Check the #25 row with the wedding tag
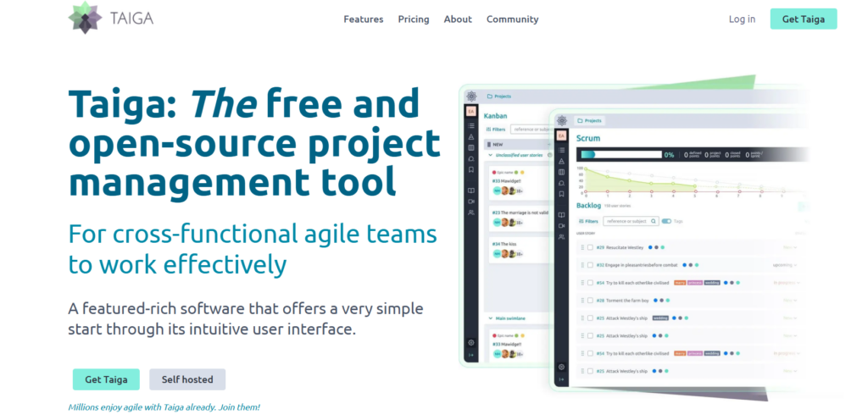This screenshot has height=420, width=868. [590, 318]
